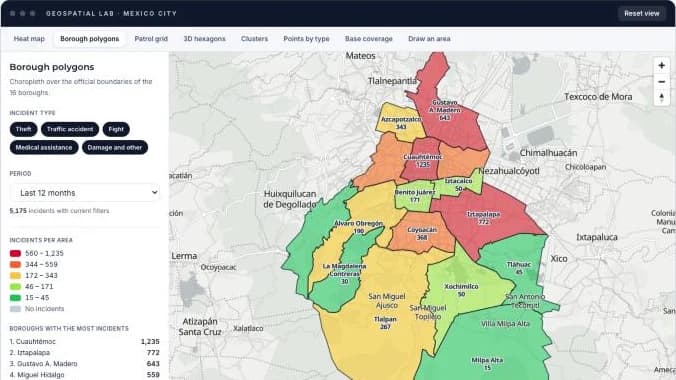The height and width of the screenshot is (380, 676).
Task: Click the map zoom in plus icon
Action: point(661,66)
